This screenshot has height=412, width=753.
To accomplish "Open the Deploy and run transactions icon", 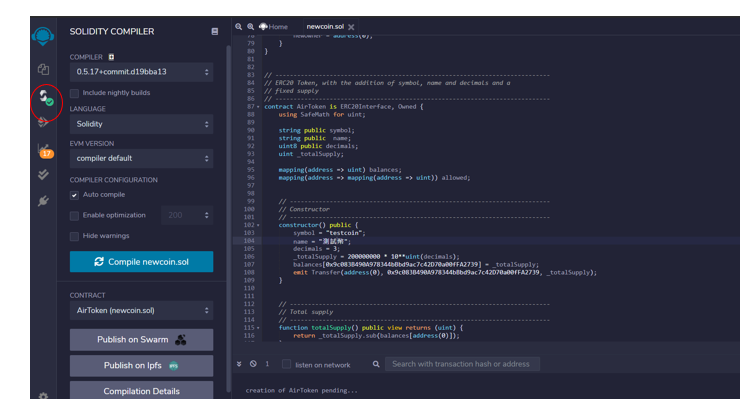I will tap(43, 122).
